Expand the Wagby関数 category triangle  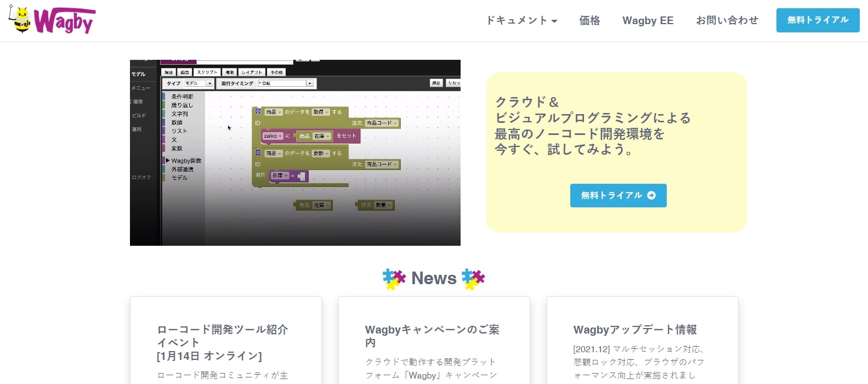[x=168, y=161]
